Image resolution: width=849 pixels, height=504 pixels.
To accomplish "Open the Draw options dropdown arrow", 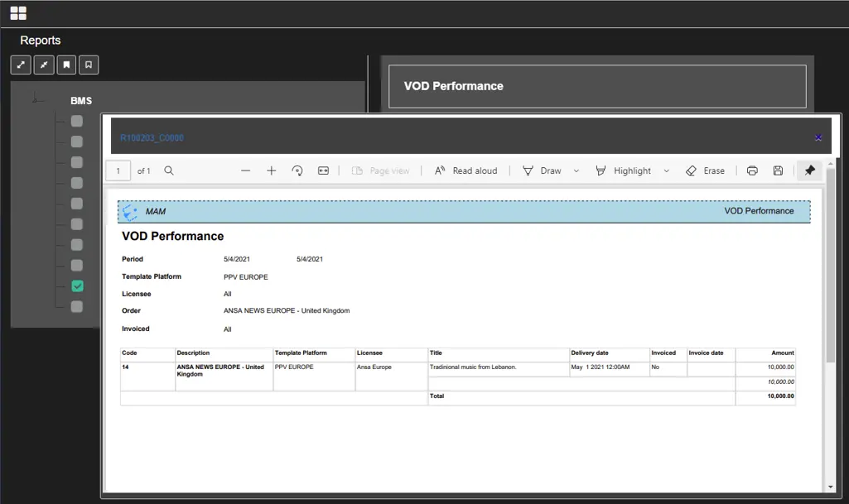I will [x=576, y=170].
